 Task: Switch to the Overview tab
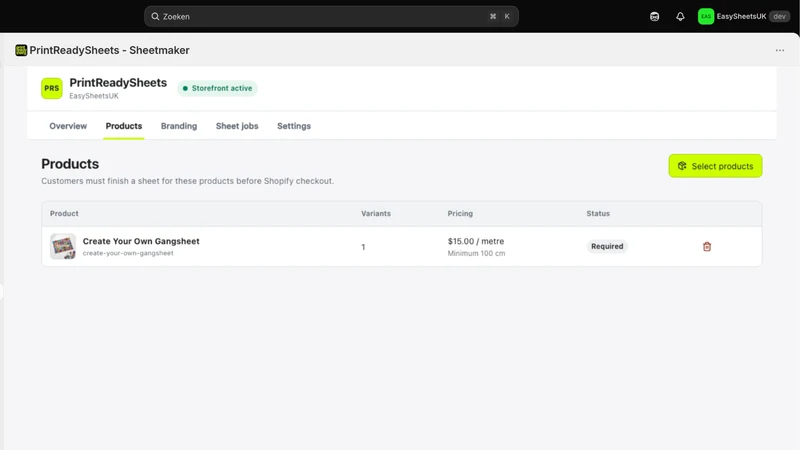pyautogui.click(x=68, y=126)
